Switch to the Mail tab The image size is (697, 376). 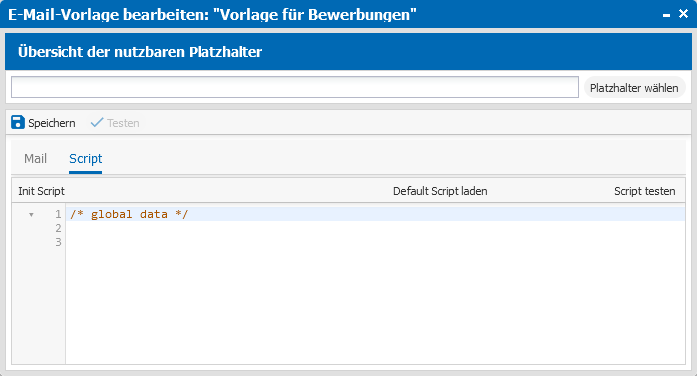36,159
